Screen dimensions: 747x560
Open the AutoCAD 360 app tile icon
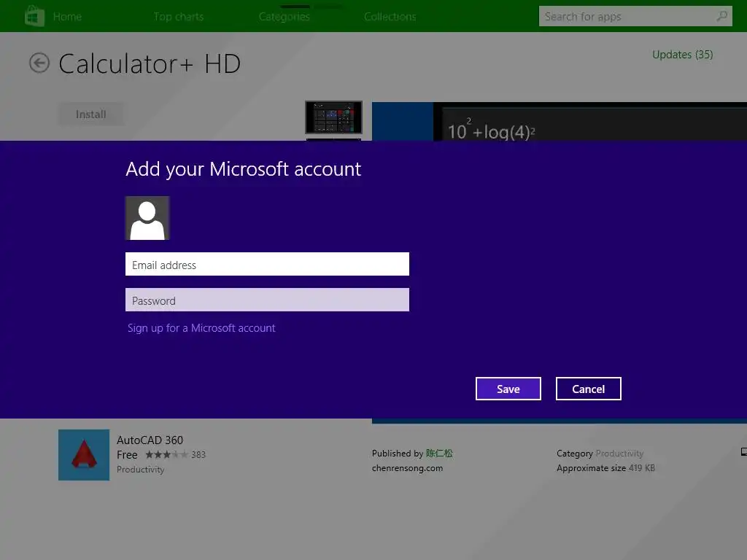pyautogui.click(x=84, y=455)
